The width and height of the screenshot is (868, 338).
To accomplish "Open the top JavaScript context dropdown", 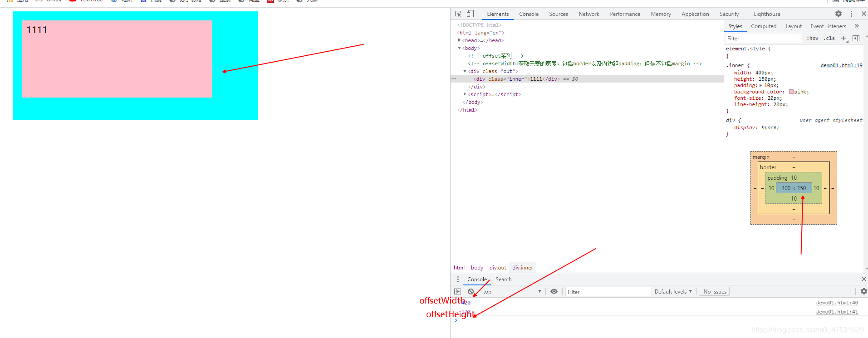I will (512, 292).
